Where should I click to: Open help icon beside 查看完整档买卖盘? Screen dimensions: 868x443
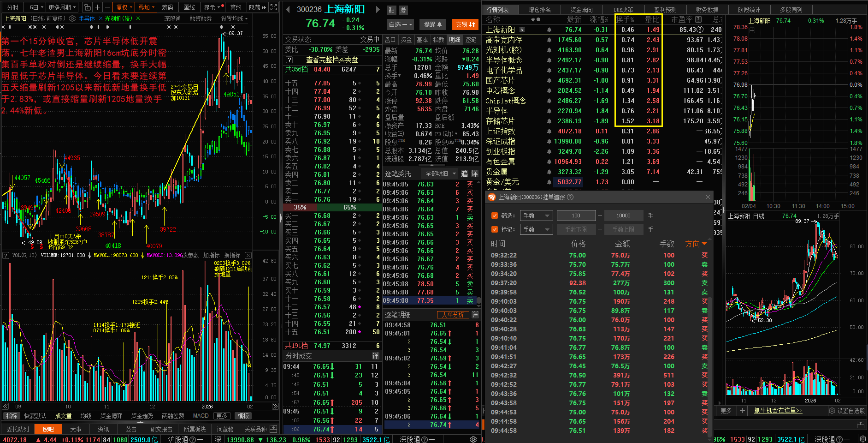click(289, 60)
